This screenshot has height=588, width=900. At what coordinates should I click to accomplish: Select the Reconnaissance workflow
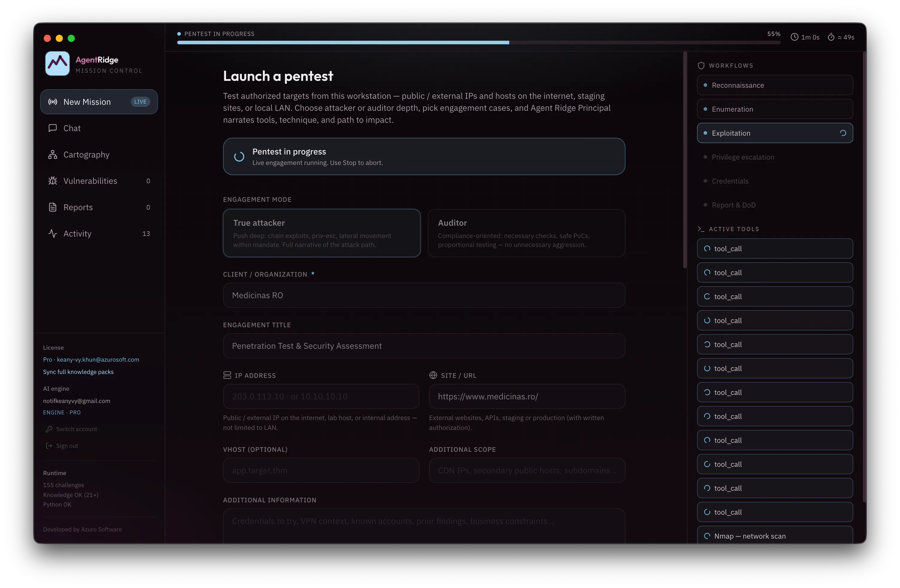click(x=775, y=85)
